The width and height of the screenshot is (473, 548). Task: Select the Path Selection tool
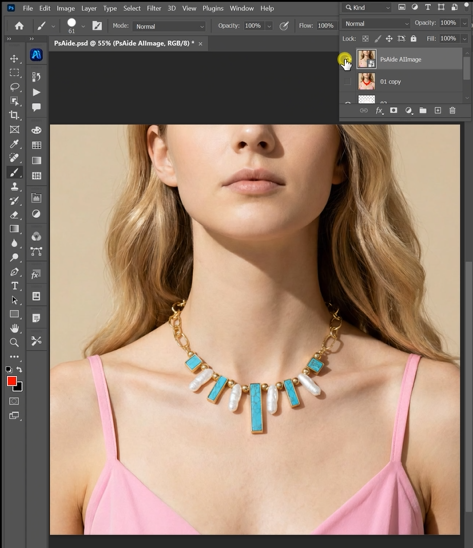(14, 300)
